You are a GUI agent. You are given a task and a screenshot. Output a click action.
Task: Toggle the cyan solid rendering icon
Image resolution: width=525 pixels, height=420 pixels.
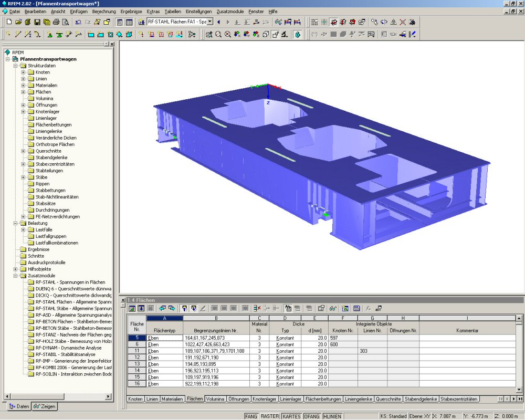click(298, 34)
